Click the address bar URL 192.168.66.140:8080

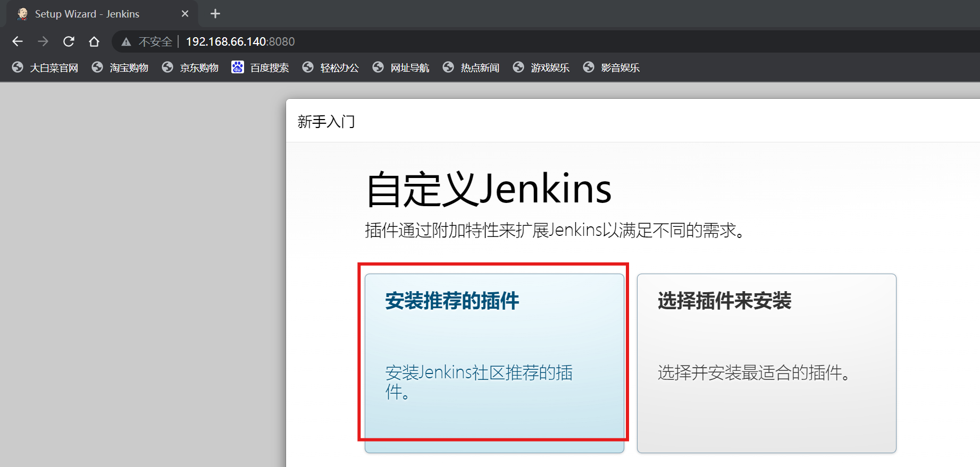coord(240,41)
